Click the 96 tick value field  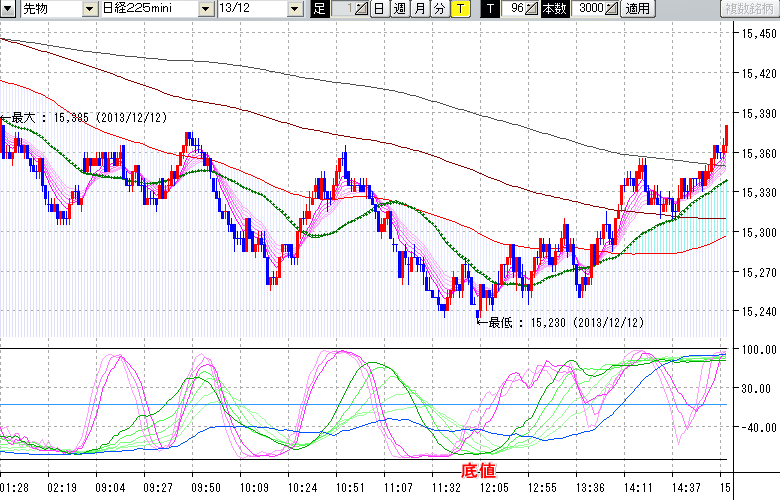pyautogui.click(x=514, y=9)
